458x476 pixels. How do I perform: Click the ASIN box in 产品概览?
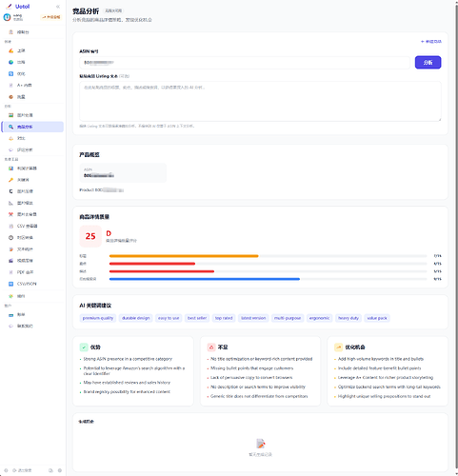coord(123,172)
